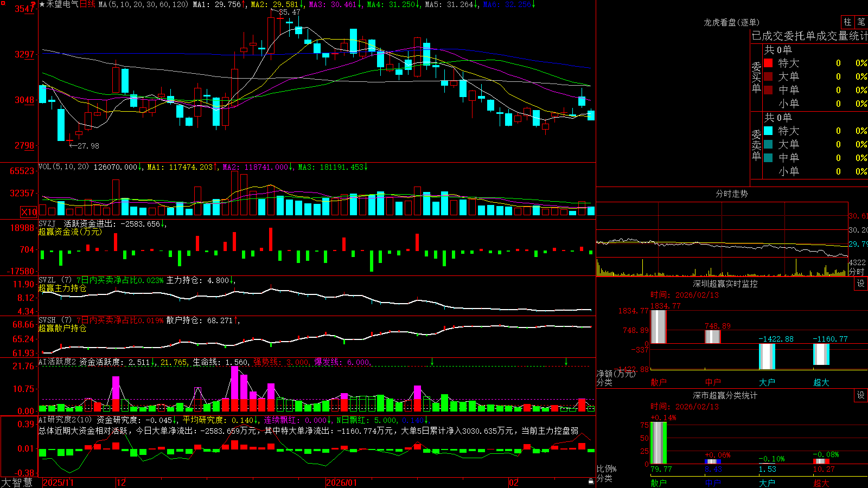The width and height of the screenshot is (868, 488).
Task: Click the 超大 -1160.77 bar in 实时监控
Action: (x=821, y=354)
